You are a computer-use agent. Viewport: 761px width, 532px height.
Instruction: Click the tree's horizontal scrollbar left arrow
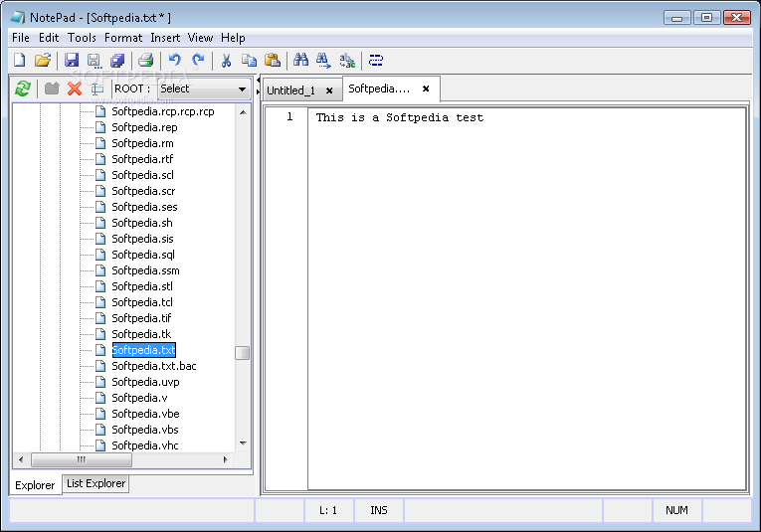(x=21, y=459)
